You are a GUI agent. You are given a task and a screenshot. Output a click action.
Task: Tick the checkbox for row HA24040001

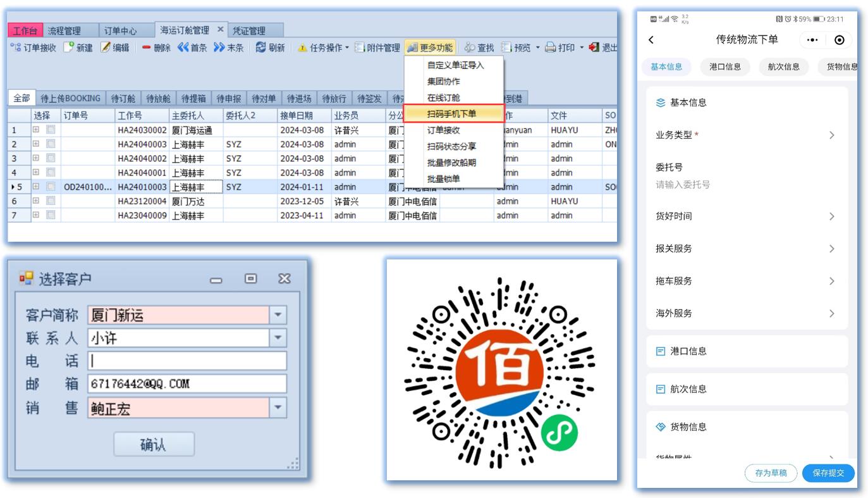(x=51, y=173)
